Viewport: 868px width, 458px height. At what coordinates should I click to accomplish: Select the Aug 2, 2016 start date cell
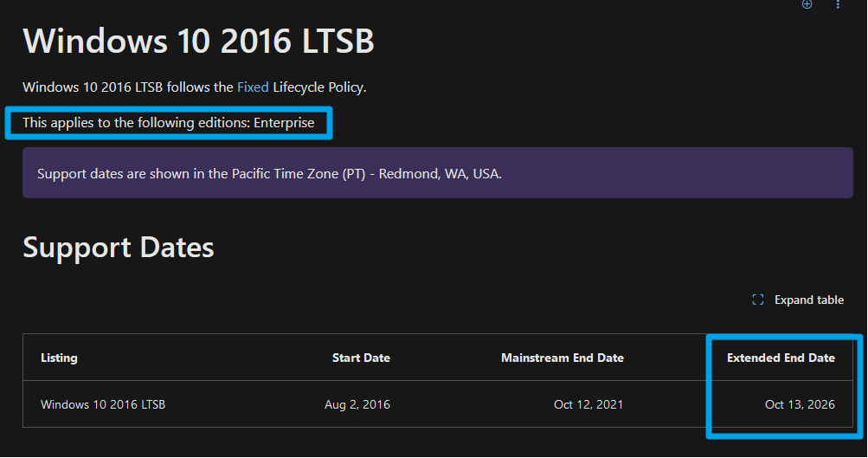tap(357, 404)
